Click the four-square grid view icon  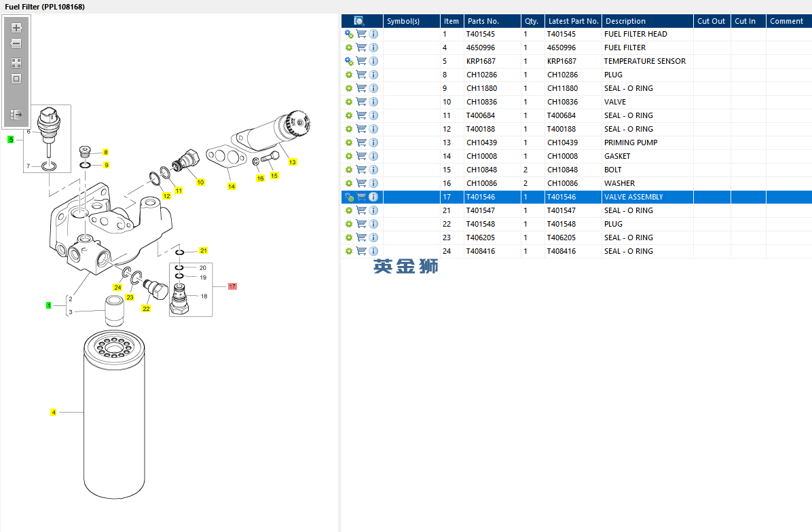tap(16, 63)
